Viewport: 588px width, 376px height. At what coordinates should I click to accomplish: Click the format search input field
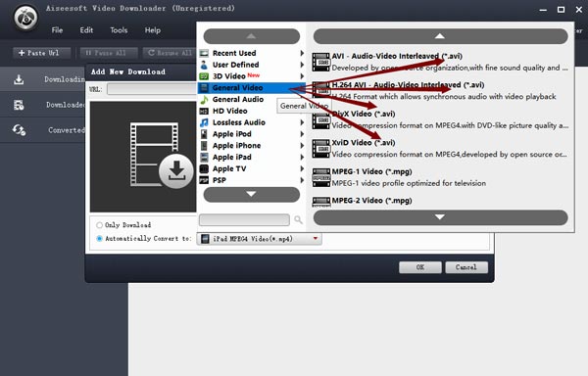click(x=244, y=220)
